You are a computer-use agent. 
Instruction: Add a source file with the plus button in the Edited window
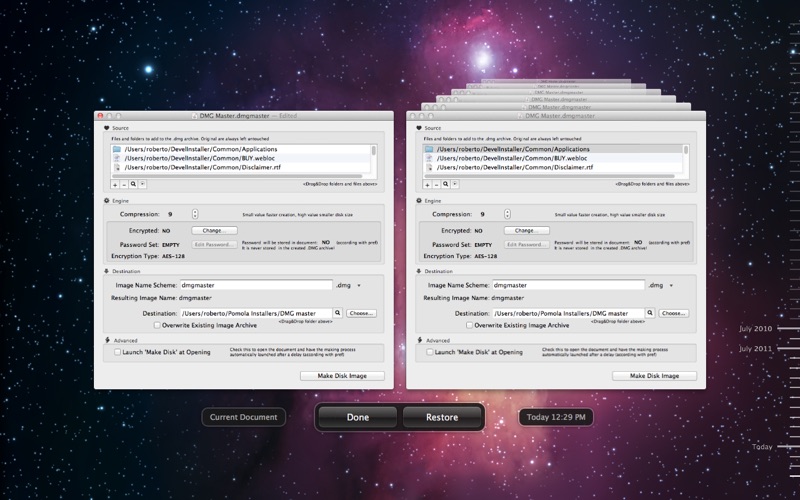click(115, 185)
